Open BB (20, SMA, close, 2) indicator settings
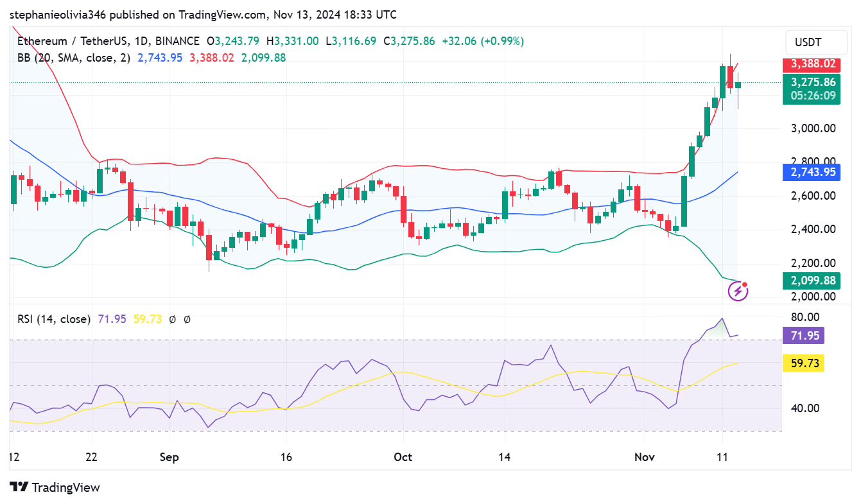The height and width of the screenshot is (504, 861). (74, 58)
